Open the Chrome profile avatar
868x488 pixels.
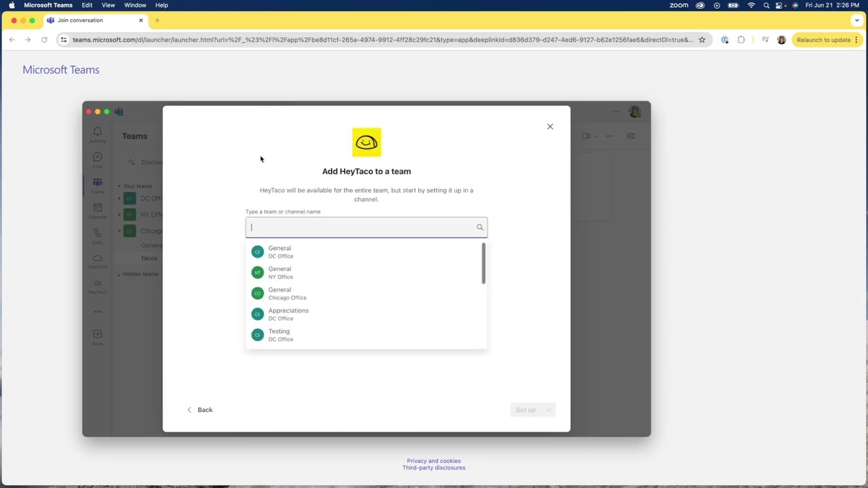(781, 40)
